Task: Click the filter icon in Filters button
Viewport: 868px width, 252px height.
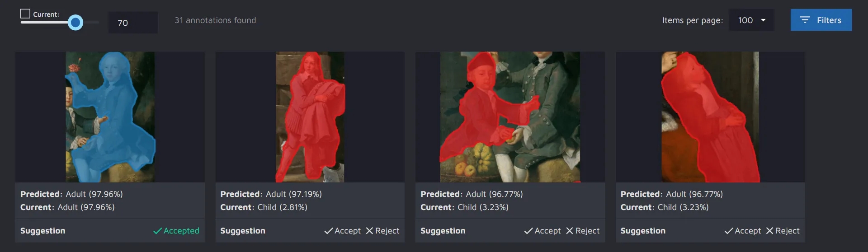Action: [x=805, y=20]
